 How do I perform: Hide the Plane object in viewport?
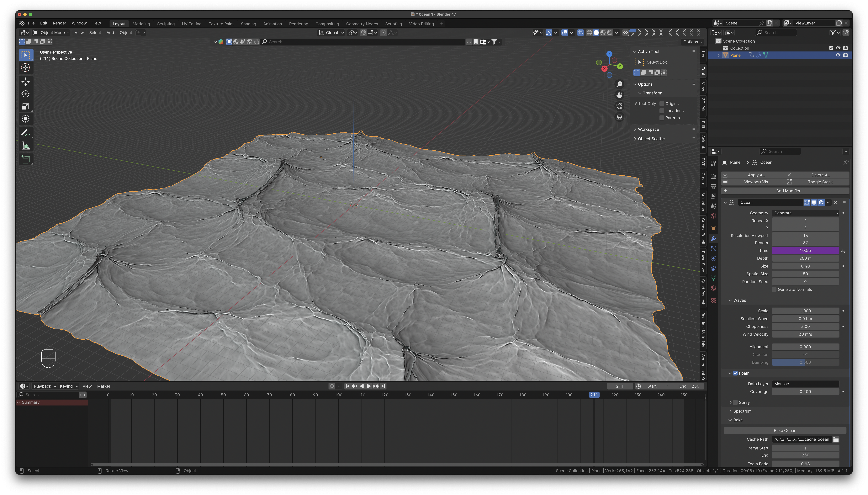(x=838, y=55)
